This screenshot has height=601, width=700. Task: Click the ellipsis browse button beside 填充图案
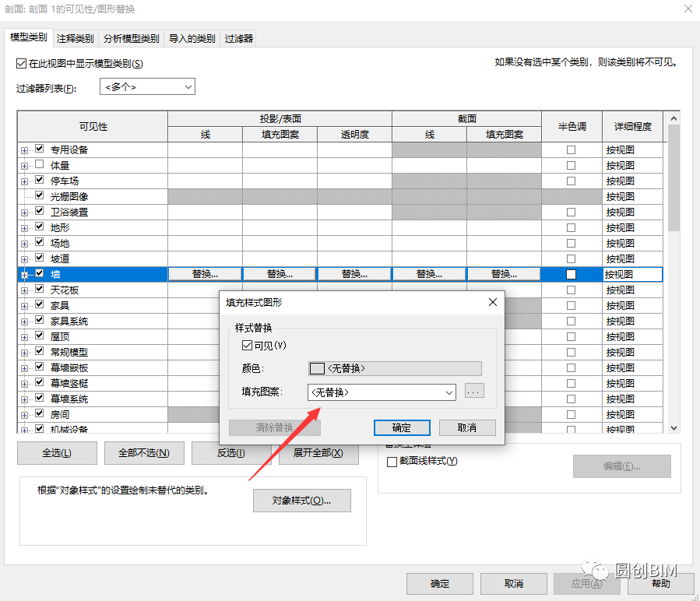474,391
